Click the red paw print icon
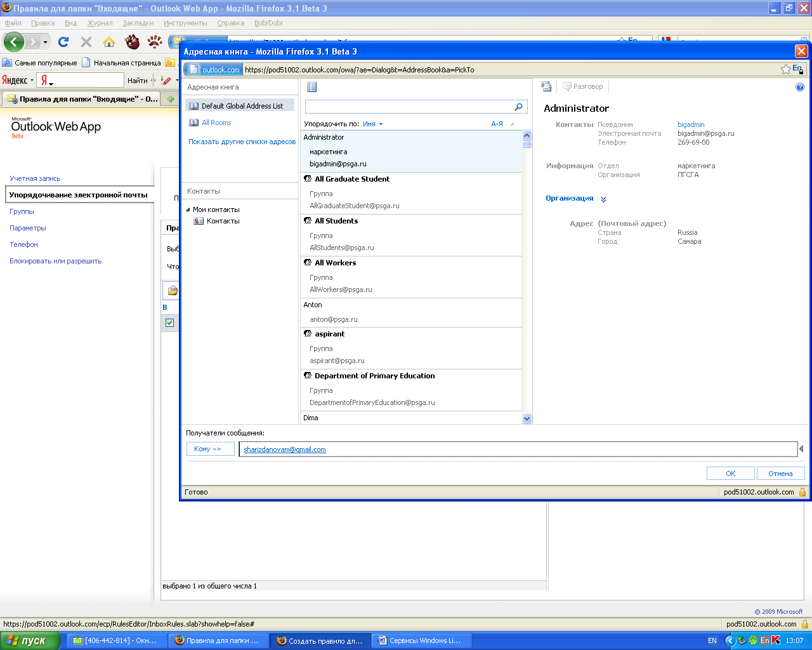Image resolution: width=812 pixels, height=650 pixels. pyautogui.click(x=155, y=42)
